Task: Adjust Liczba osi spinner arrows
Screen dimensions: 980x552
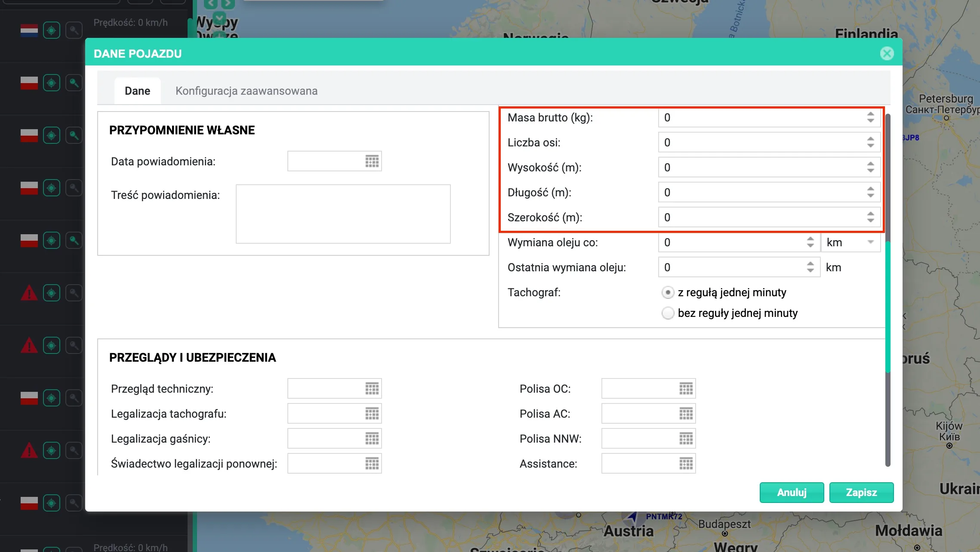Action: pyautogui.click(x=871, y=143)
